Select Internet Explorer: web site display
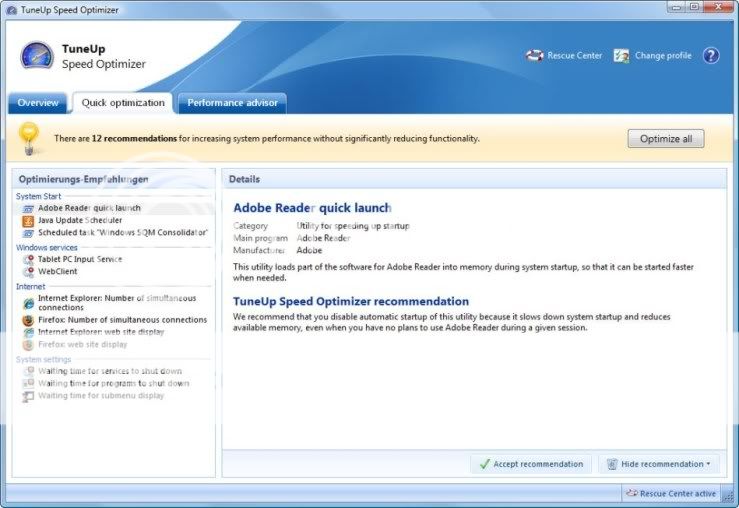Screen dimensions: 739x508 [101, 332]
